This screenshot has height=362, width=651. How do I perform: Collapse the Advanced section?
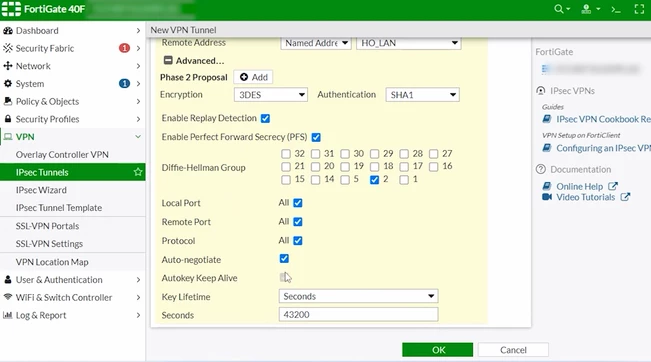(168, 61)
